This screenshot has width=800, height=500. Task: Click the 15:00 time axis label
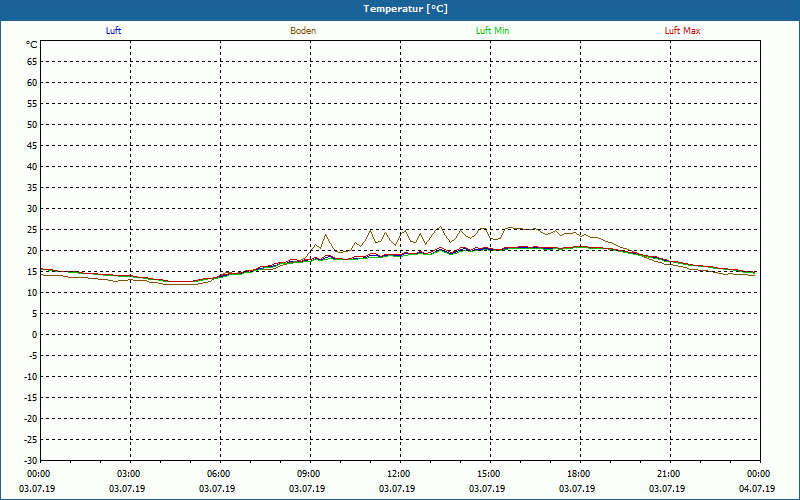coord(488,474)
